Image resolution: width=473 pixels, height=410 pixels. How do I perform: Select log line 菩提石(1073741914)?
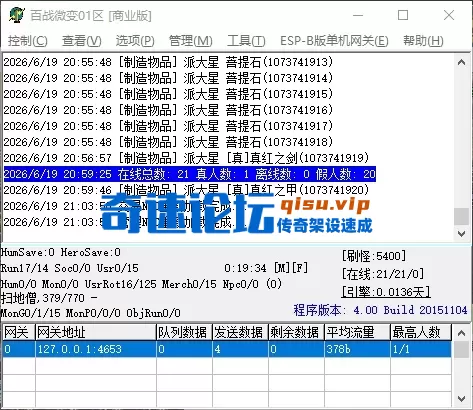click(x=168, y=78)
